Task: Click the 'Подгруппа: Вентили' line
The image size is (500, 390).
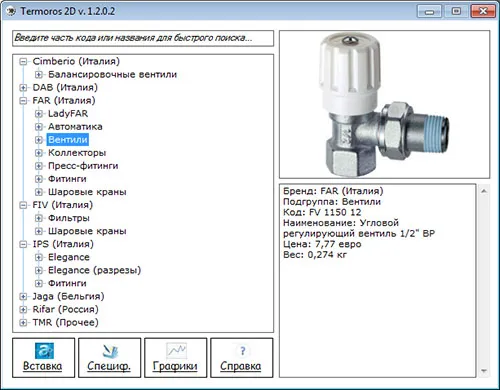Action: click(332, 202)
